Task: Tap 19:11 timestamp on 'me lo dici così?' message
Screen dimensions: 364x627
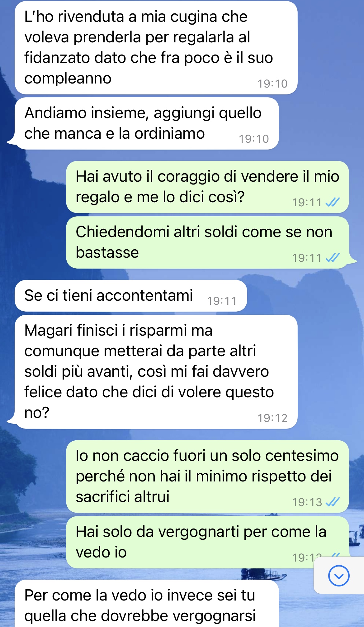Action: tap(307, 203)
